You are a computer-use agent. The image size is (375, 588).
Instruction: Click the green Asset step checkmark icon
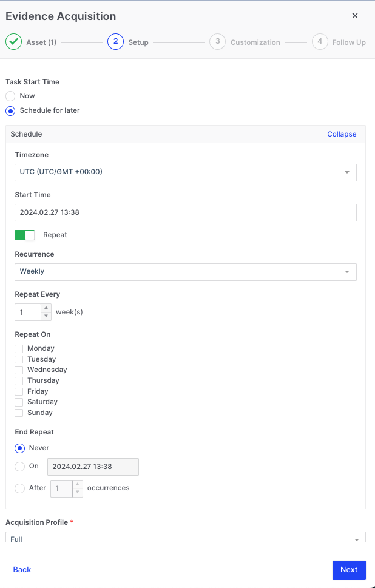(x=13, y=42)
